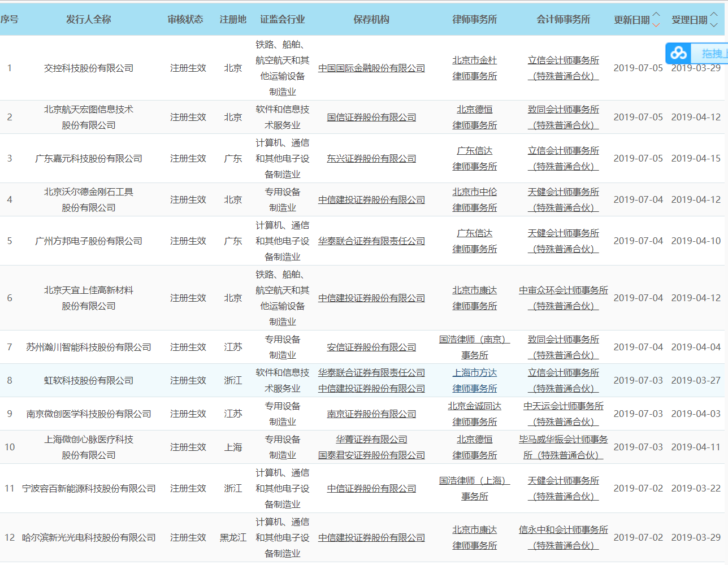Click the 保荐机构 column header

371,19
